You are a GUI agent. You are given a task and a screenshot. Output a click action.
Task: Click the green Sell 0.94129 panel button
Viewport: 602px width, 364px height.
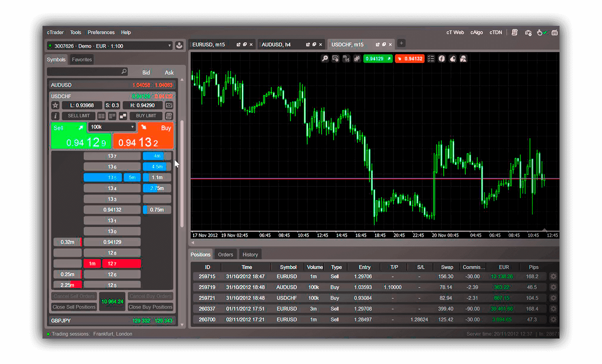click(x=81, y=135)
